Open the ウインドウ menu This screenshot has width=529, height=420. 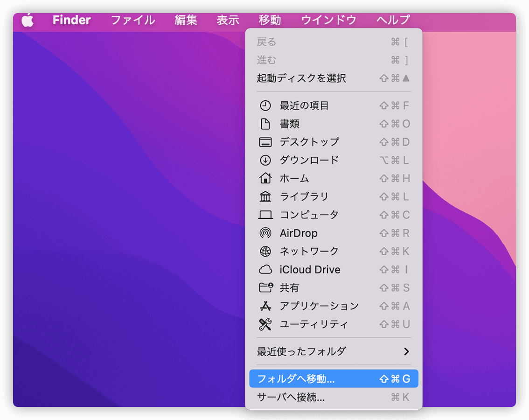coord(328,20)
